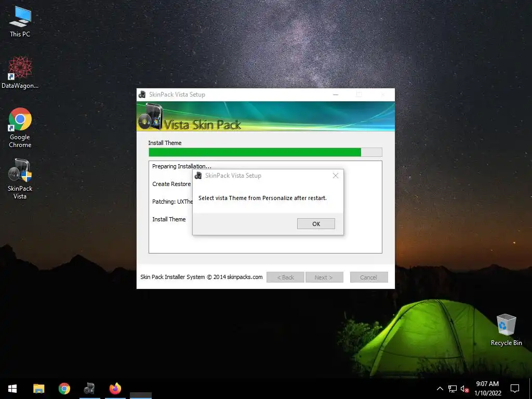
Task: Minimize the SkinPack Vista Setup window
Action: pyautogui.click(x=336, y=95)
